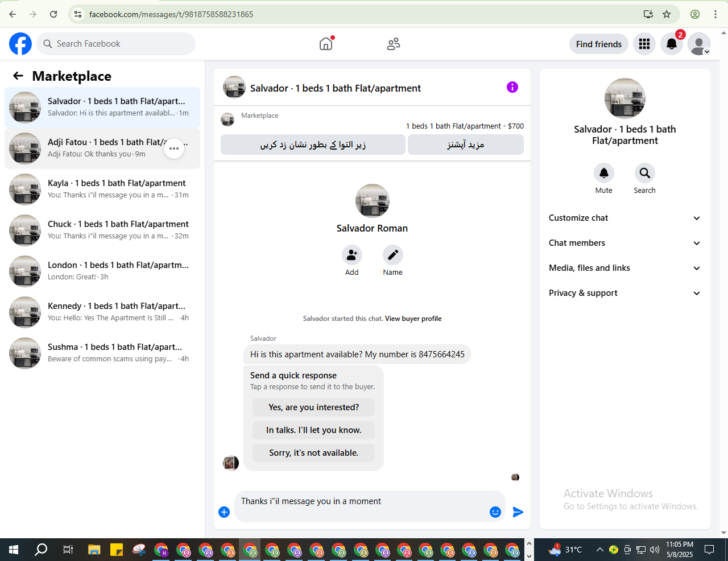Focus the Search Facebook field
This screenshot has width=728, height=561.
[116, 44]
